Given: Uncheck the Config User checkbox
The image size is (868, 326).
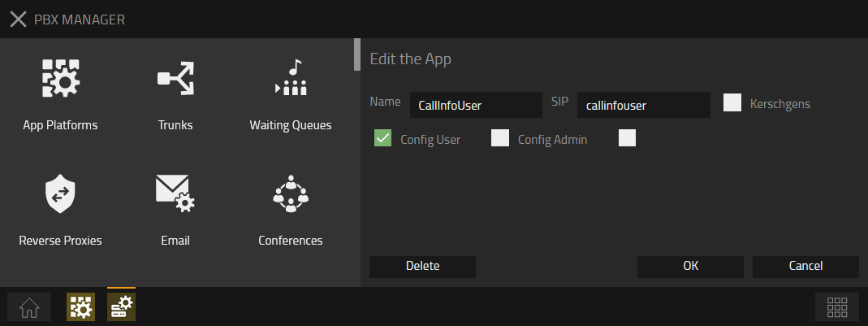Looking at the screenshot, I should coord(382,138).
